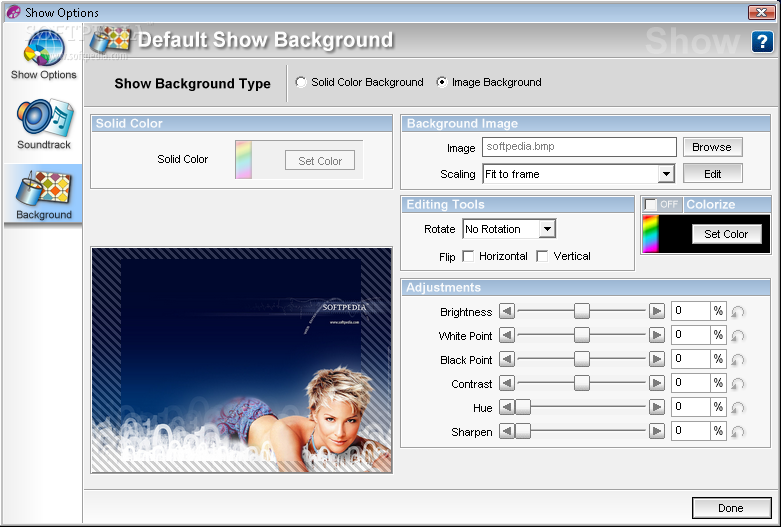This screenshot has height=527, width=781.
Task: Click the background image preview thumbnail
Action: [242, 360]
